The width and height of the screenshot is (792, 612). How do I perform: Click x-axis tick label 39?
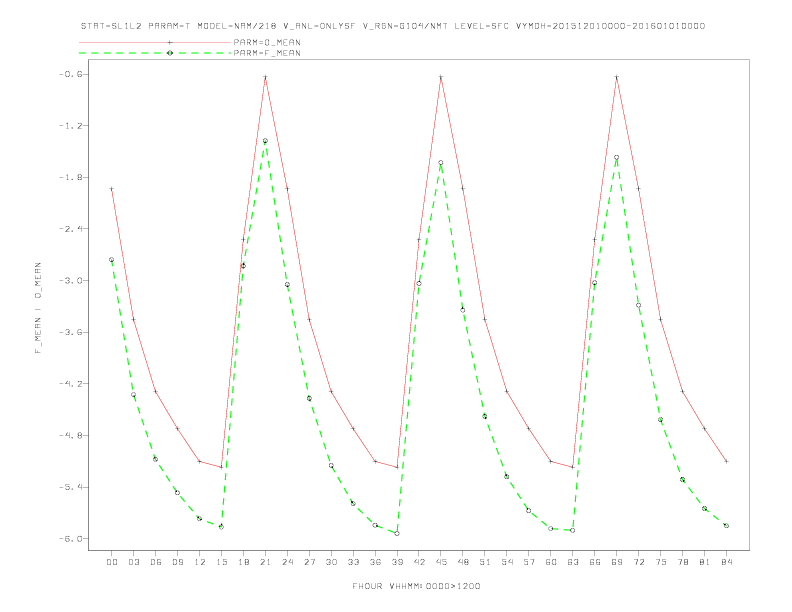[x=397, y=562]
